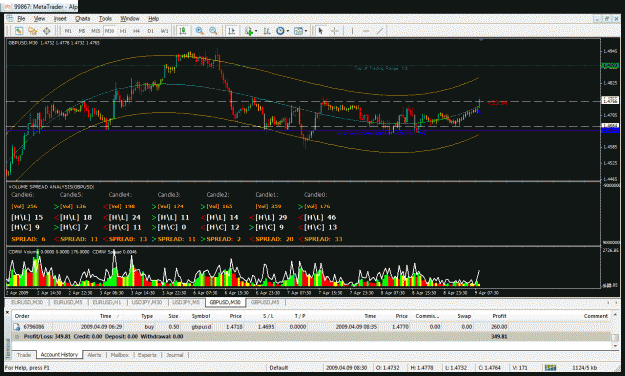
Task: Switch chart to M1 timeframe
Action: pos(68,31)
